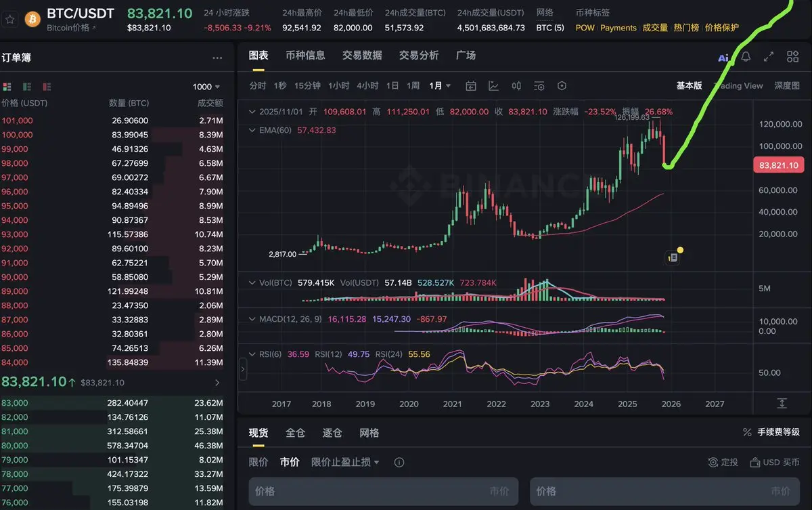The height and width of the screenshot is (510, 812).
Task: Open order book more options (three dots)
Action: pos(217,58)
